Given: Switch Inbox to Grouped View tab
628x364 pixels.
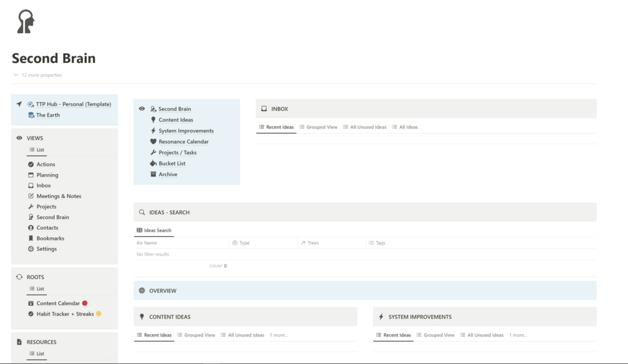Looking at the screenshot, I should 319,127.
